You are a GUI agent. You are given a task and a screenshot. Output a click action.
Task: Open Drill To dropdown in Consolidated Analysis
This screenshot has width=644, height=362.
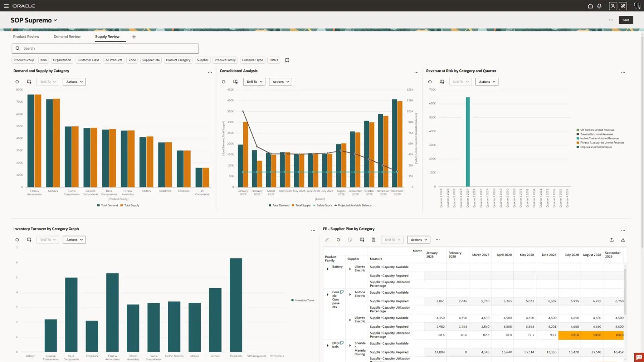[x=254, y=82]
